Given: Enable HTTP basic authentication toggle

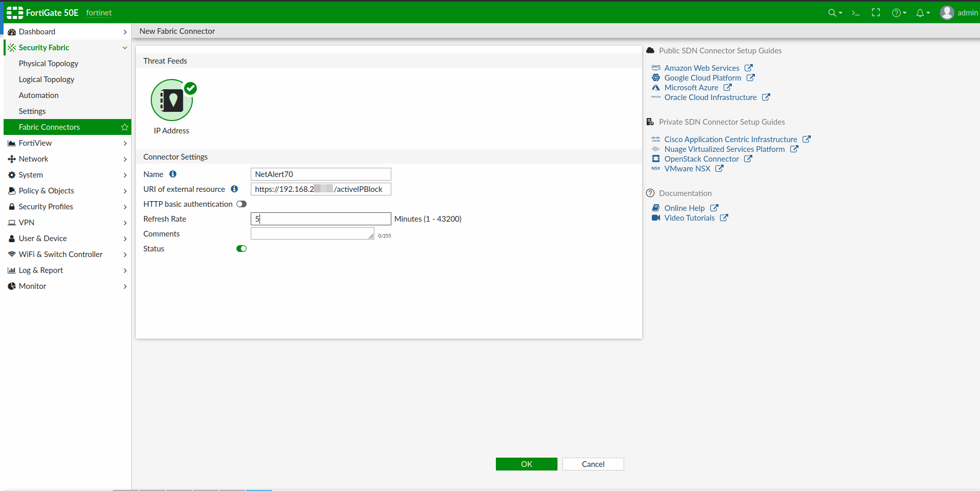Looking at the screenshot, I should [242, 204].
